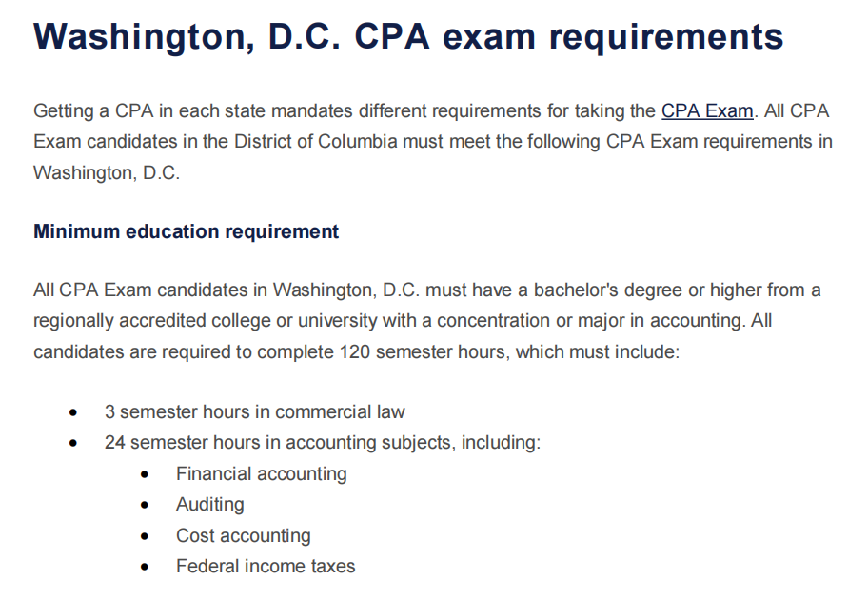Click the Washington, D.C. CPA exam requirements title

[408, 38]
